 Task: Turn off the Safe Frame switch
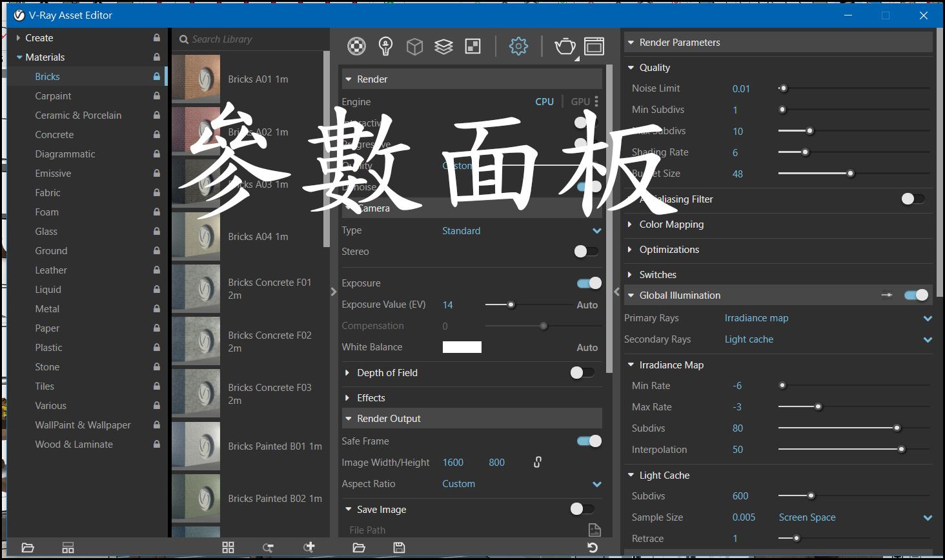(589, 441)
